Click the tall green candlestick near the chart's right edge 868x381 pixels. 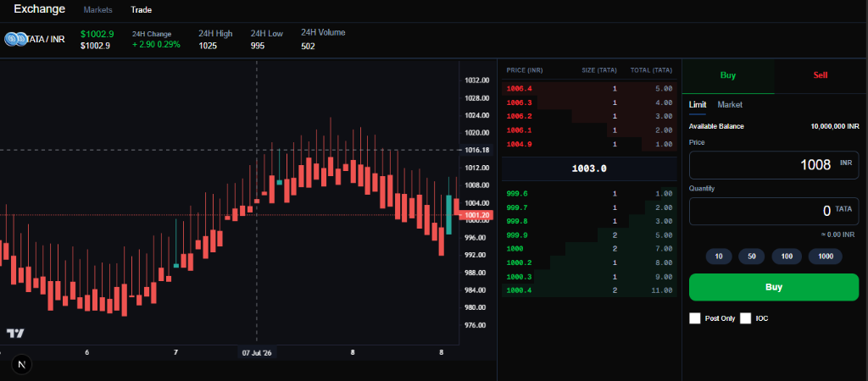coord(449,214)
